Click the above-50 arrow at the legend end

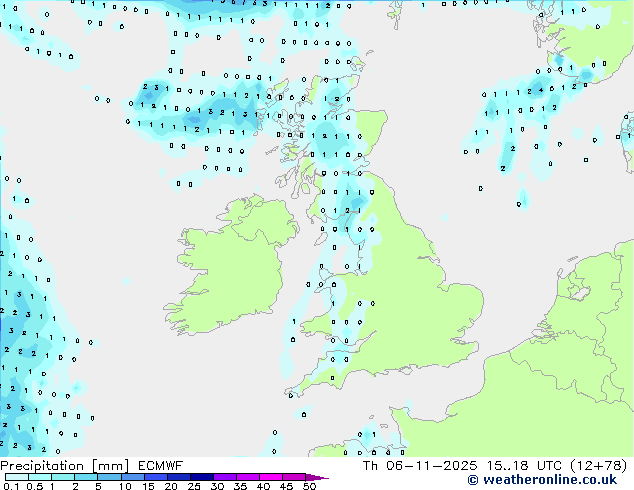click(317, 477)
